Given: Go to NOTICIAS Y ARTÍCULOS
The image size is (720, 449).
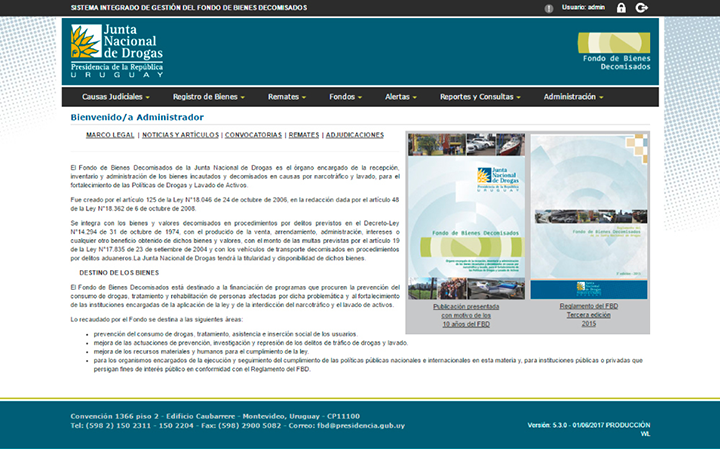Looking at the screenshot, I should pyautogui.click(x=179, y=134).
